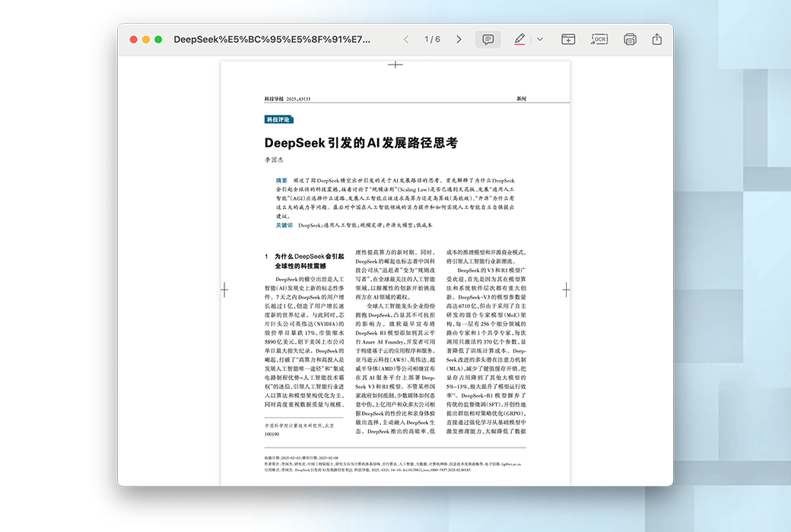This screenshot has width=791, height=532.
Task: Toggle the annotation comments panel
Action: (x=488, y=40)
